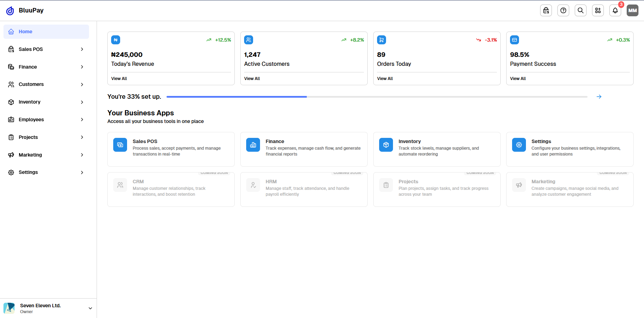Viewport: 644px width, 318px height.
Task: View all under Orders Today
Action: tap(385, 79)
